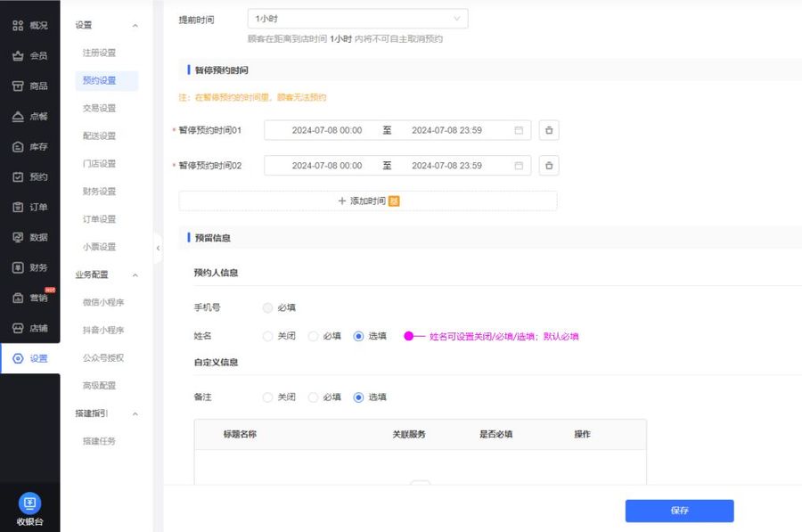The image size is (802, 532).
Task: Select 关闭 radio for 备注
Action: (268, 397)
